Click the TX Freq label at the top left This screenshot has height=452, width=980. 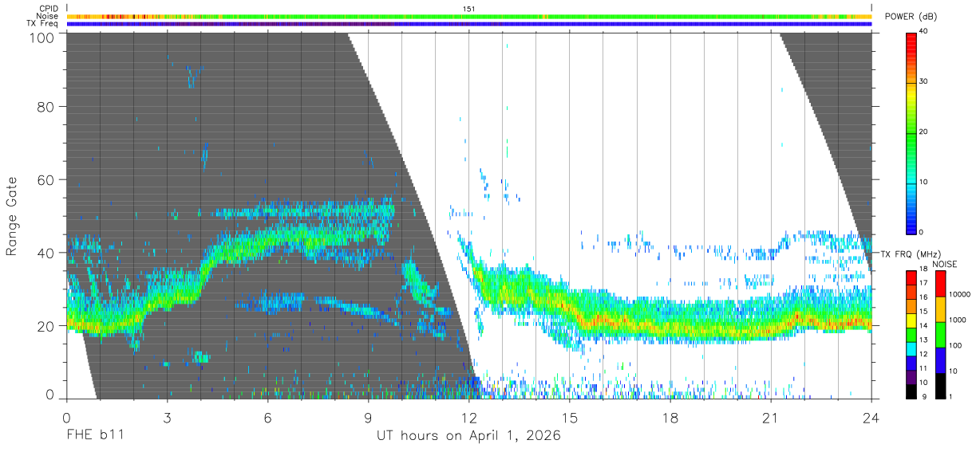point(43,24)
